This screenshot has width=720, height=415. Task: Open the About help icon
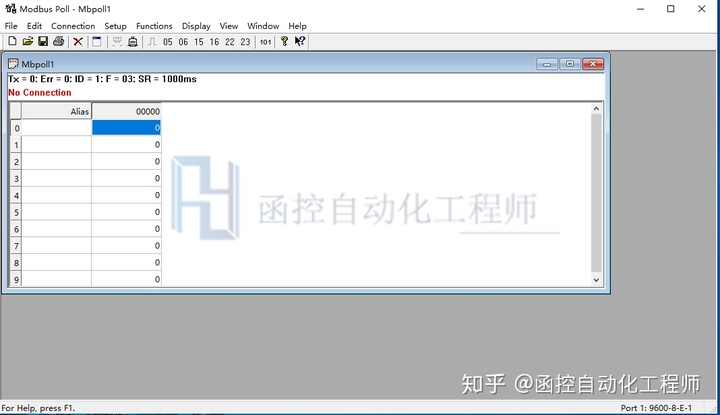284,41
